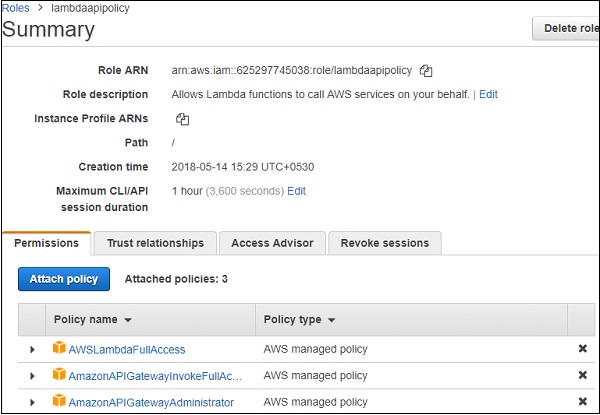Screen dimensions: 600x415
Task: Click the AmazonAPIGatewayInvokeFullAccess policy box icon
Action: [x=59, y=375]
